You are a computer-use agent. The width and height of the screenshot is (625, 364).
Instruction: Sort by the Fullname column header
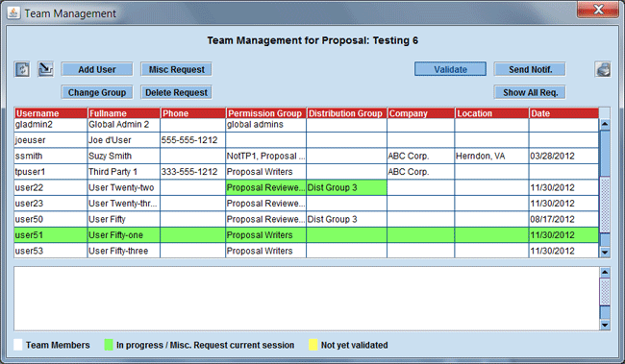click(x=124, y=113)
